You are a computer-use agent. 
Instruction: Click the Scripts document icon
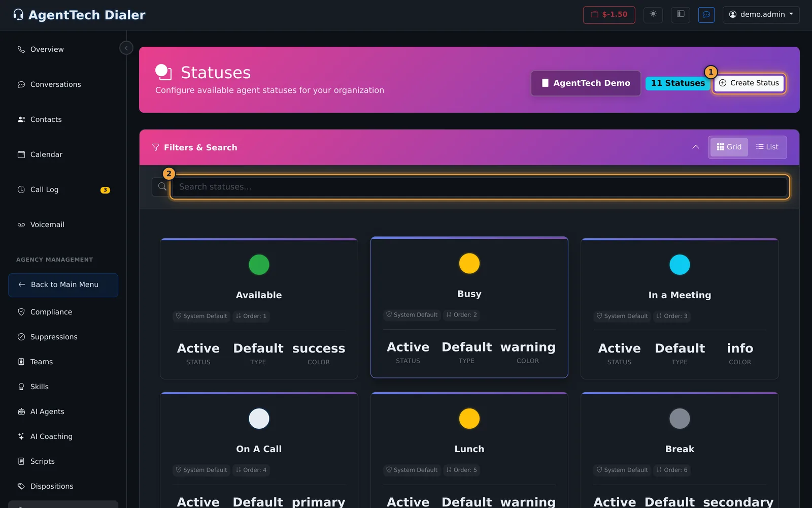[21, 461]
